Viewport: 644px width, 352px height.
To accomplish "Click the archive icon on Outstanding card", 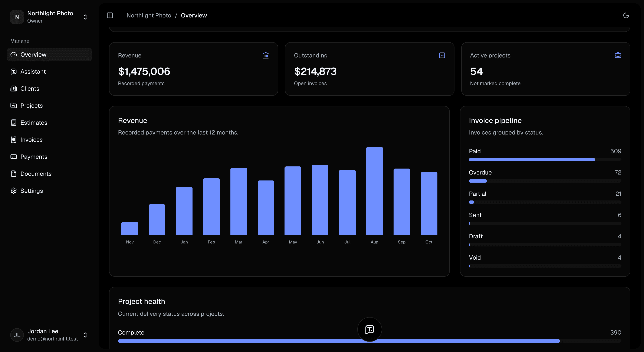I will pos(442,55).
